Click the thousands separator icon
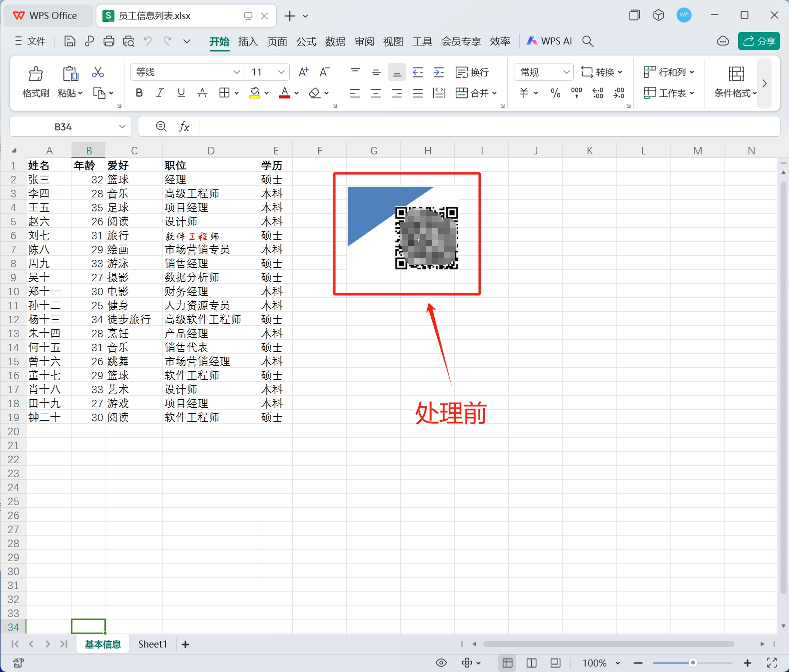The image size is (789, 672). click(x=577, y=93)
